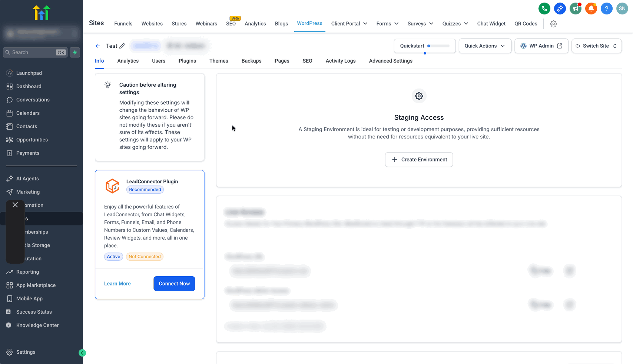Open the SN user avatar menu
The height and width of the screenshot is (364, 633).
[x=622, y=9]
